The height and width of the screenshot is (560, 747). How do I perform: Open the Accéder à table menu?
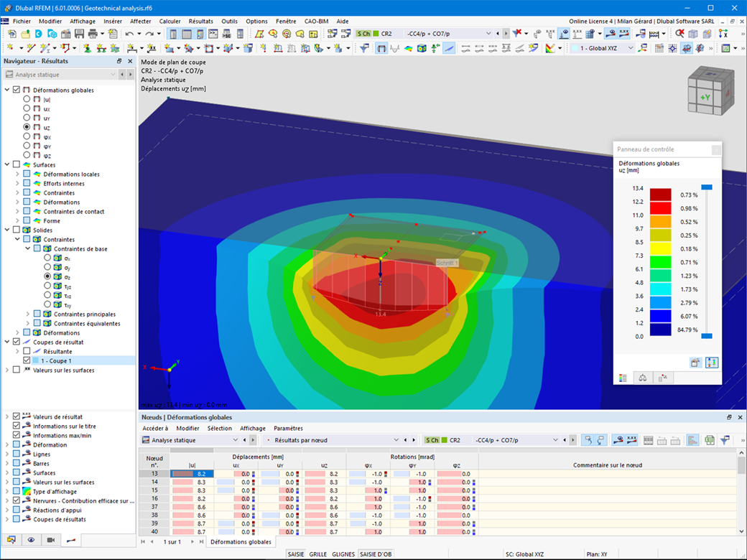[x=155, y=428]
